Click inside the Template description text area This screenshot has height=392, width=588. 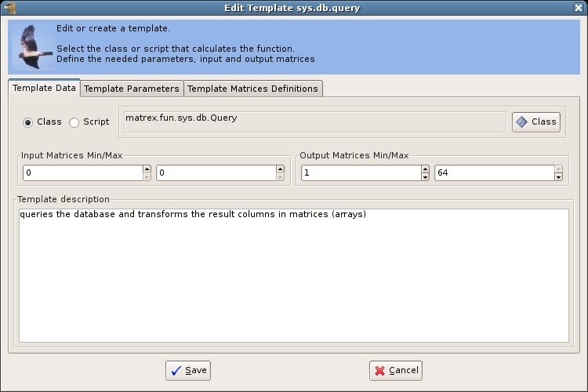[294, 276]
